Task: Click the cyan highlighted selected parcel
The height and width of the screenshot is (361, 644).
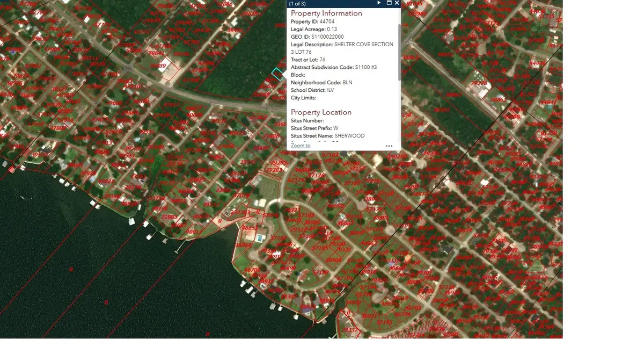Action: pyautogui.click(x=277, y=74)
